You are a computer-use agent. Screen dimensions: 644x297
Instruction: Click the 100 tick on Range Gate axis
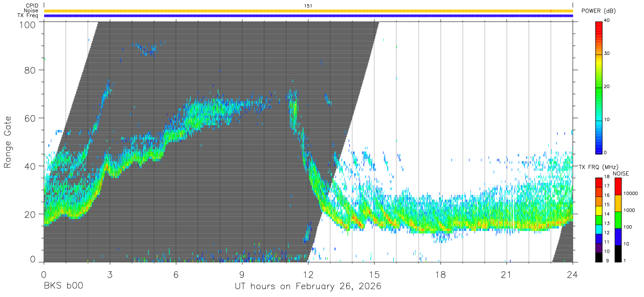pyautogui.click(x=28, y=25)
